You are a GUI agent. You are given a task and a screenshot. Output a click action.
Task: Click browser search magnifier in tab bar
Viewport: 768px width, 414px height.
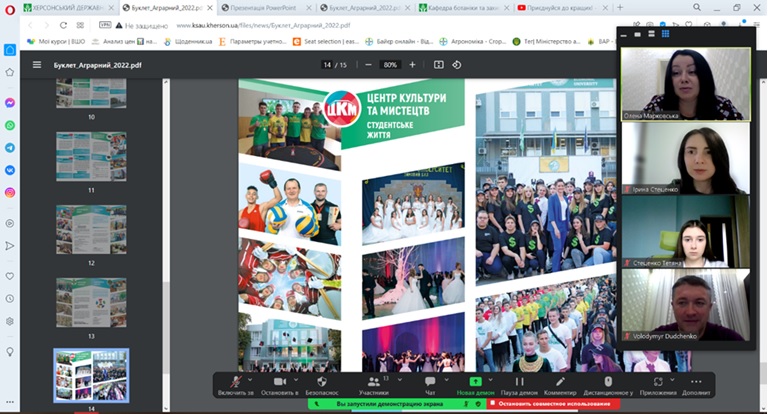(697, 7)
